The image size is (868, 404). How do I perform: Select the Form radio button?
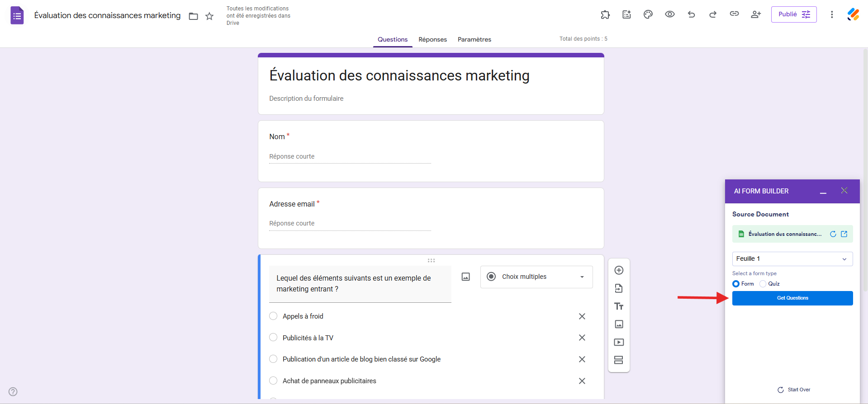pos(736,284)
